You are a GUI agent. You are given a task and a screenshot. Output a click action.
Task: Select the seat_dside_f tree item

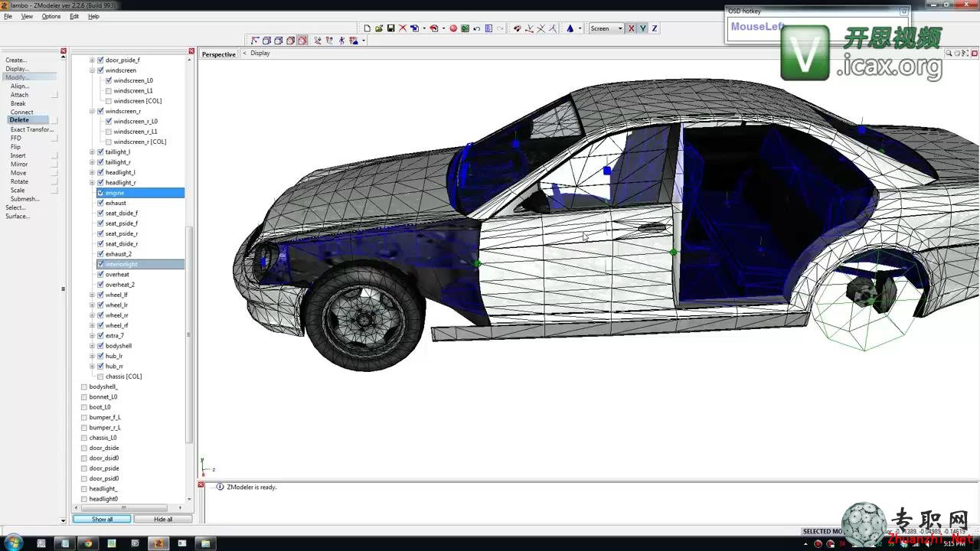click(x=122, y=214)
